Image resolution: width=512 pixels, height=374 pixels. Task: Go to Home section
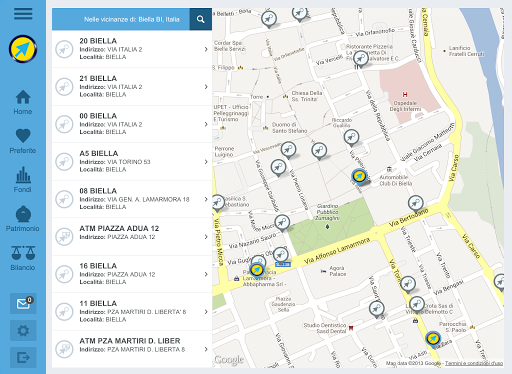[x=23, y=102]
